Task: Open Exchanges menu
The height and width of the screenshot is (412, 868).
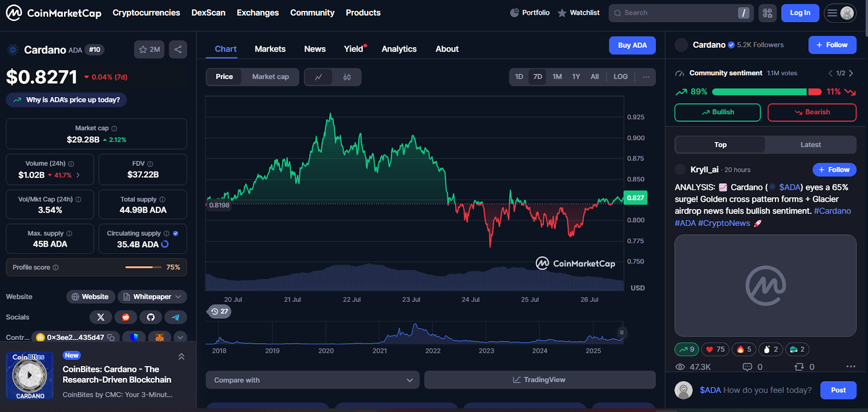Action: coord(258,12)
